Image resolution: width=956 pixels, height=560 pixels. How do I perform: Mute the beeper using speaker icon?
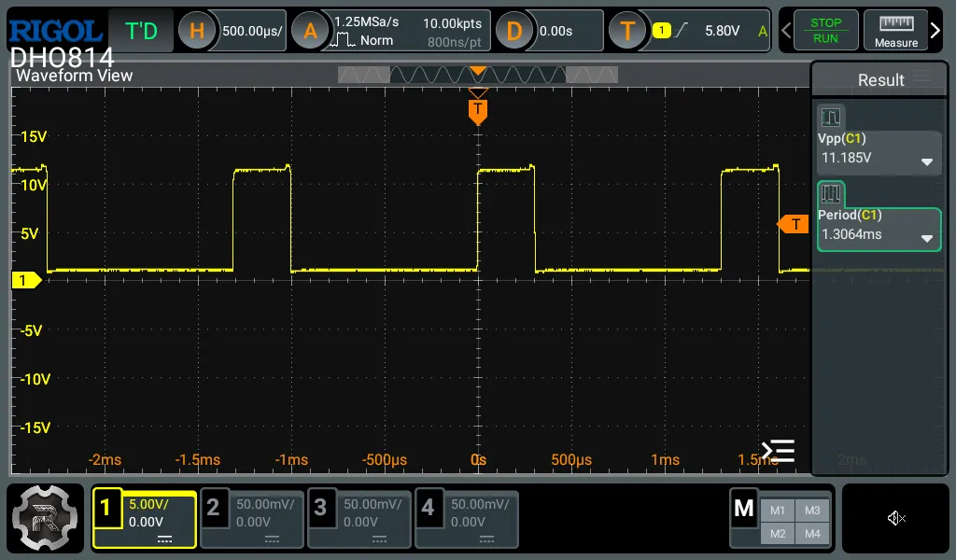point(895,518)
